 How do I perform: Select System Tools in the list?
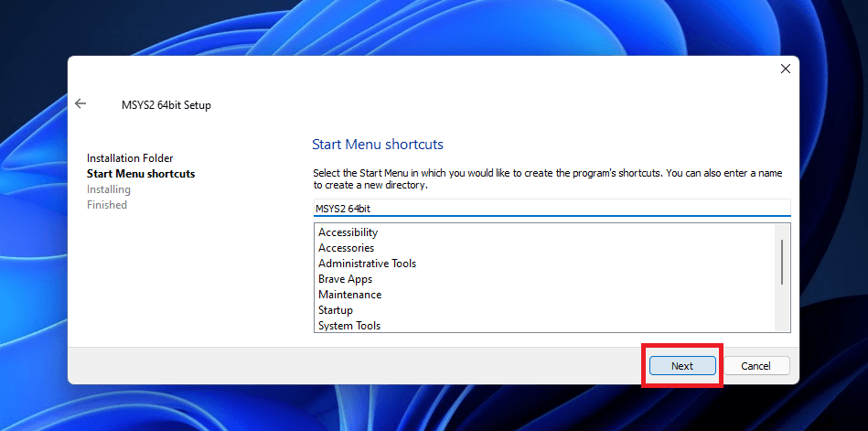coord(545,325)
